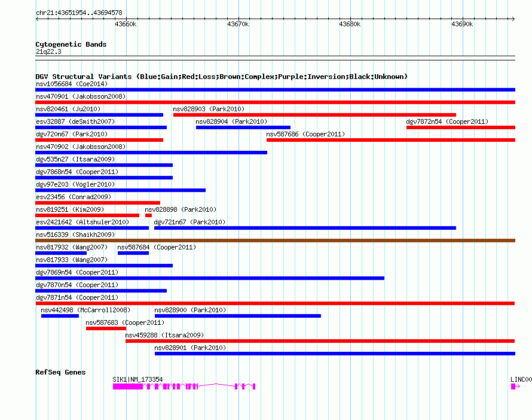Click nsv587683 (Cooper2011) red bar
The height and width of the screenshot is (420, 532).
[106, 328]
